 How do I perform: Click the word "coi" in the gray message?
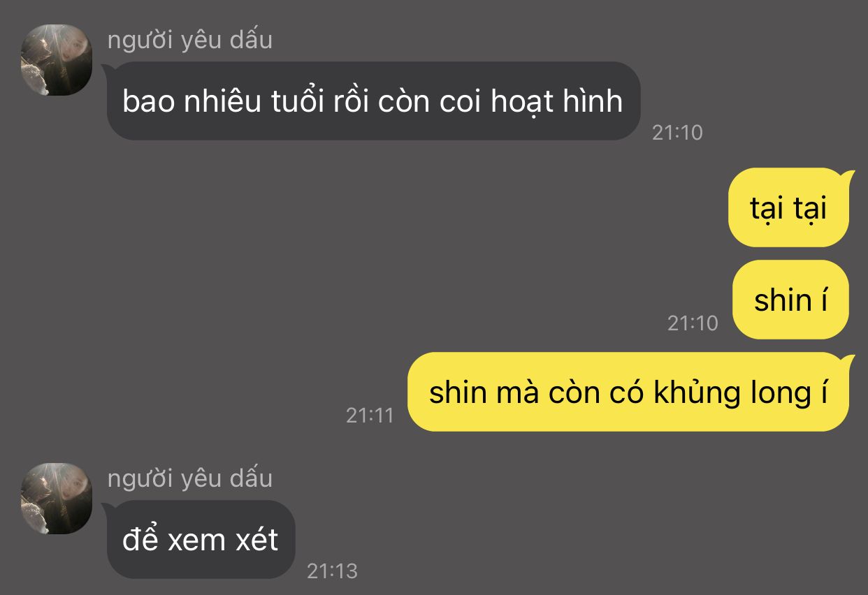click(x=461, y=102)
